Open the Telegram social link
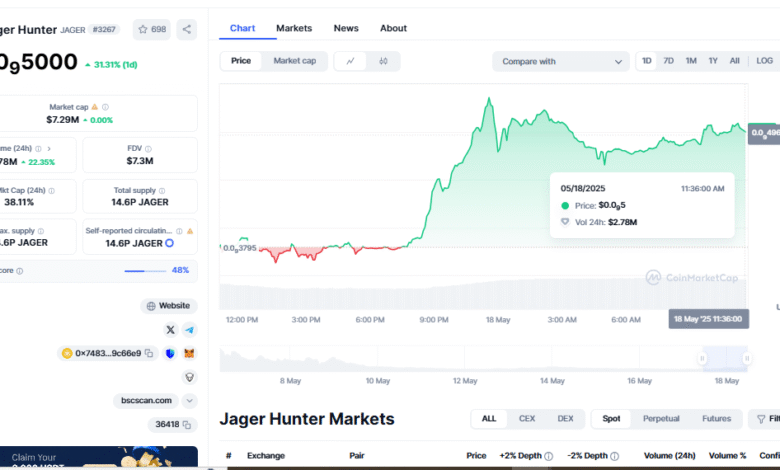 (190, 330)
